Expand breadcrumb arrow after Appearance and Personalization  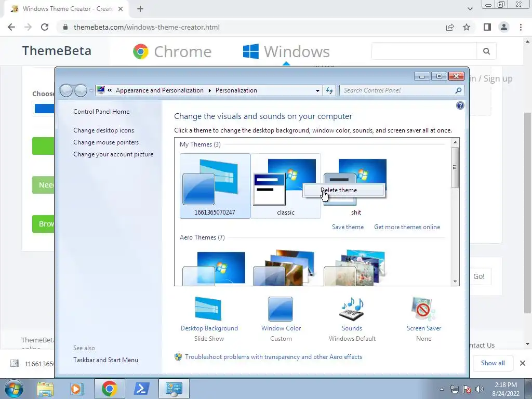click(x=209, y=90)
